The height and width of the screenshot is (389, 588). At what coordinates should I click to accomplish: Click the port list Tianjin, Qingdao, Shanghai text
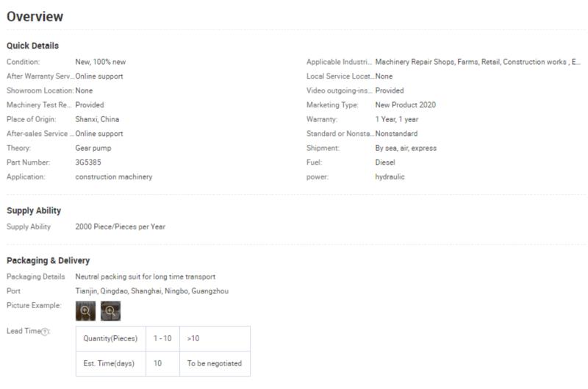tap(152, 291)
